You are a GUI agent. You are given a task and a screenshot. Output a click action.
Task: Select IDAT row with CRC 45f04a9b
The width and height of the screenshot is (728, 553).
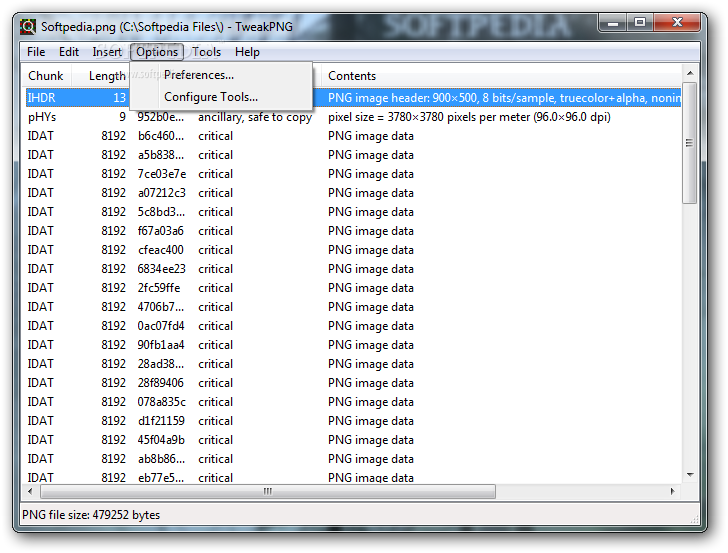(x=353, y=441)
